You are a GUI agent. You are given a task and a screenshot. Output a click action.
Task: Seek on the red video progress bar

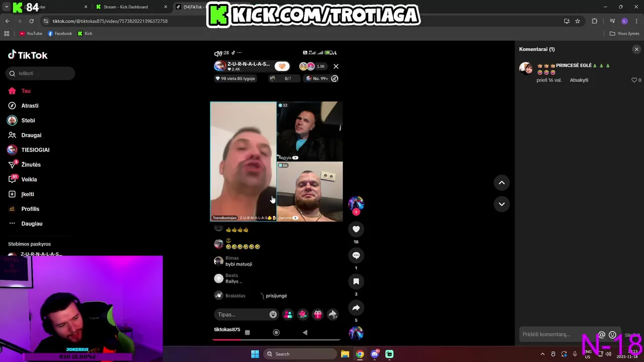[276, 339]
